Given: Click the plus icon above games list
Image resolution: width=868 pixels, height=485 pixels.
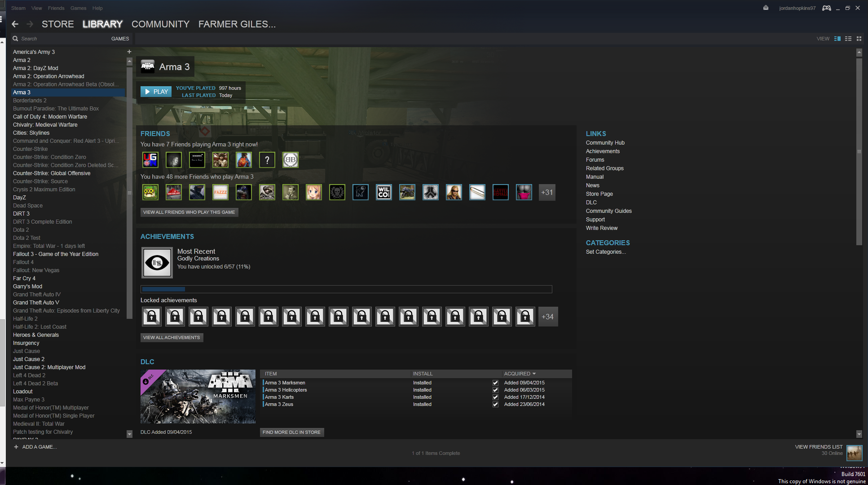Looking at the screenshot, I should 129,52.
